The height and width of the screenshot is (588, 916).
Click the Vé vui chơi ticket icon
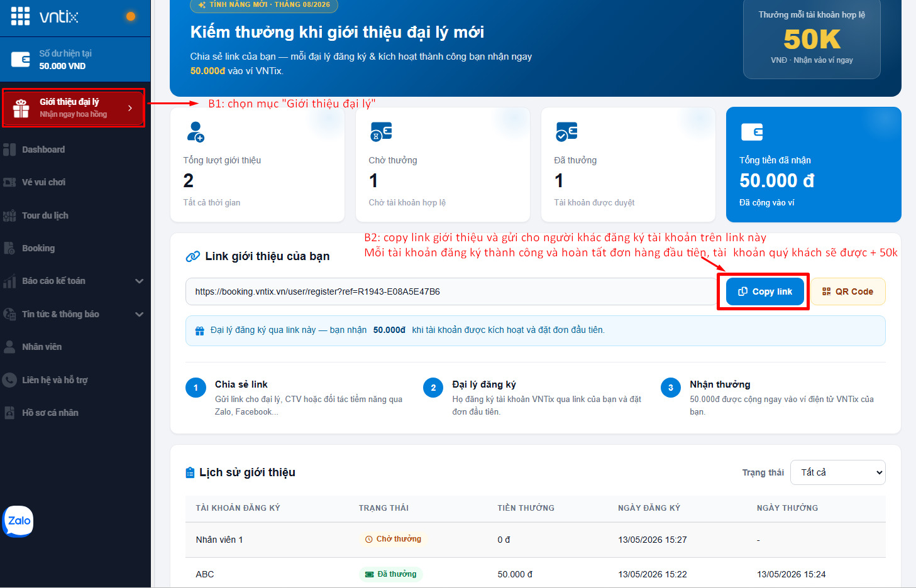coord(9,182)
